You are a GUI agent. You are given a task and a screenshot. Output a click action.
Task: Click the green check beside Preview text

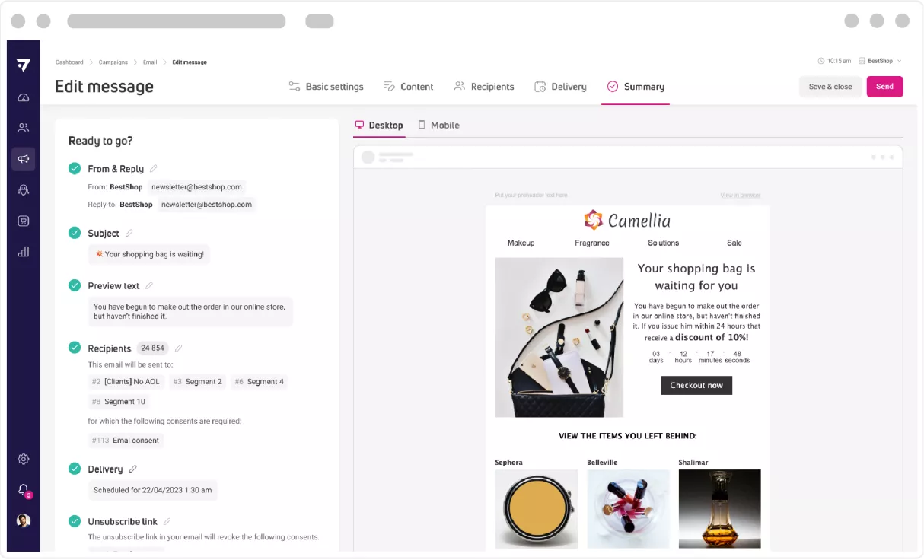[x=75, y=285]
